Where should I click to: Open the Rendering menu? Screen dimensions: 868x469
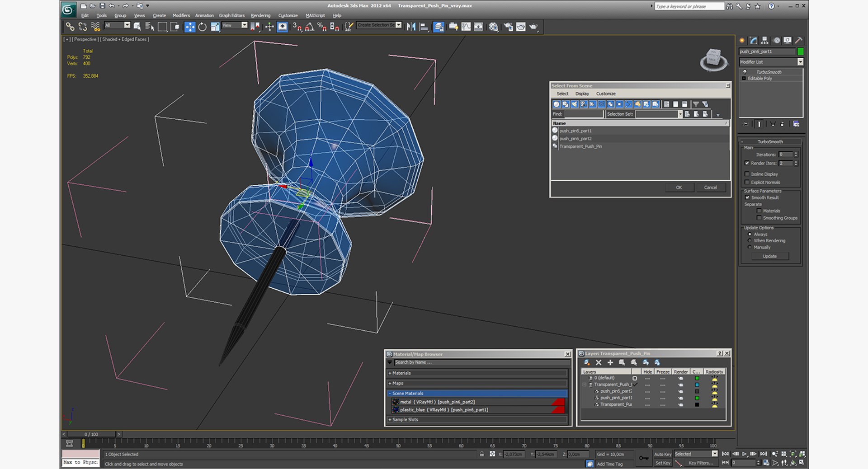pyautogui.click(x=260, y=15)
